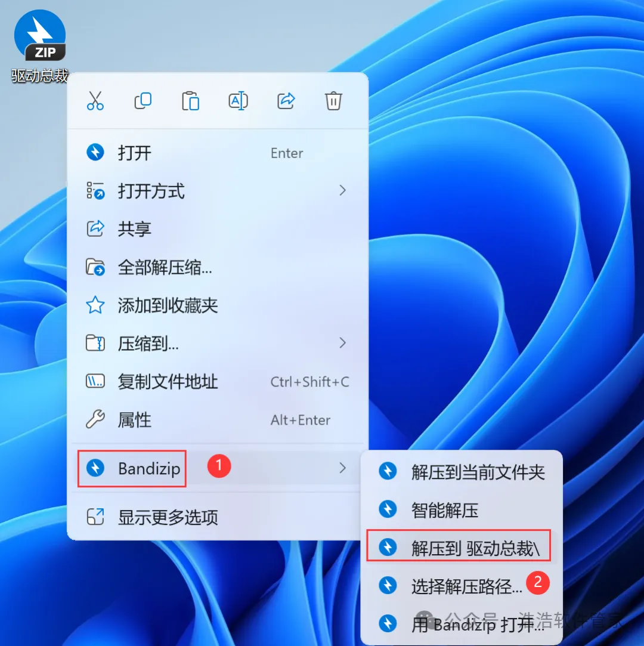The width and height of the screenshot is (644, 646).
Task: Select the Bandizip menu entry
Action: [x=218, y=468]
